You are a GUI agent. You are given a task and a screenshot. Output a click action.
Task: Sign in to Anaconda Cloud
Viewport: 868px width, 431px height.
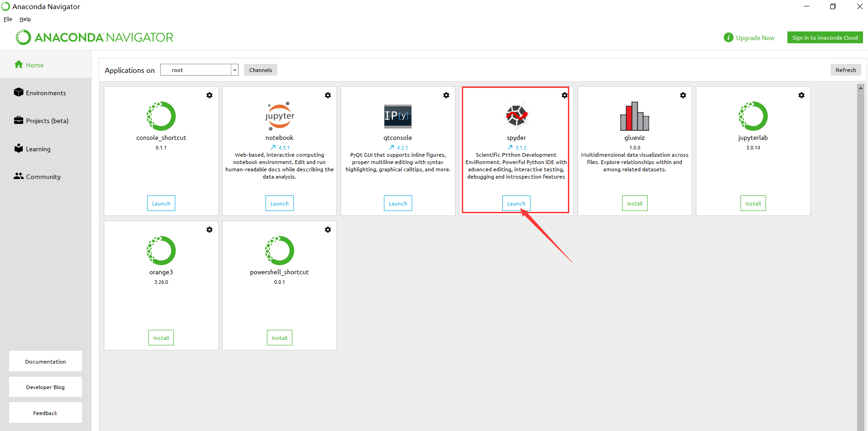coord(825,37)
